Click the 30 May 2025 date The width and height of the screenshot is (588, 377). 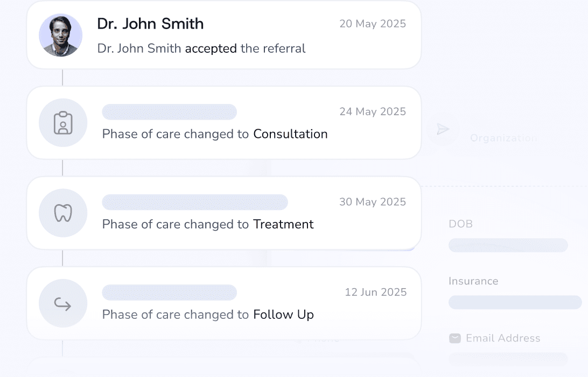tap(373, 202)
